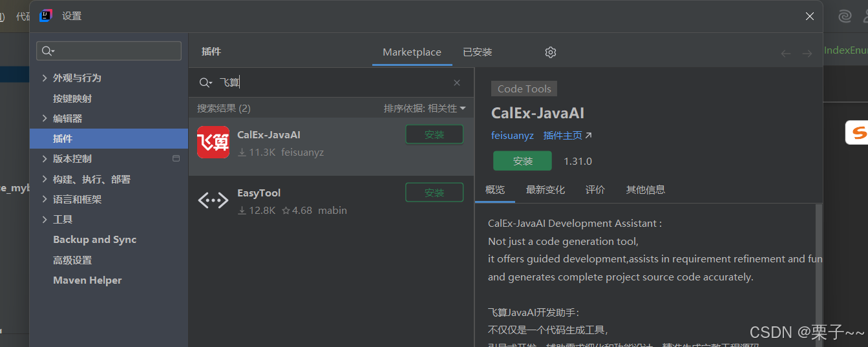The height and width of the screenshot is (347, 868).
Task: Click the settings search magnifier icon
Action: coord(47,51)
